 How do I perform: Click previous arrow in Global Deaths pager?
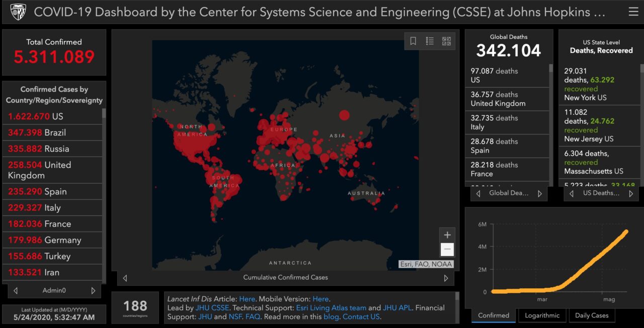(478, 193)
